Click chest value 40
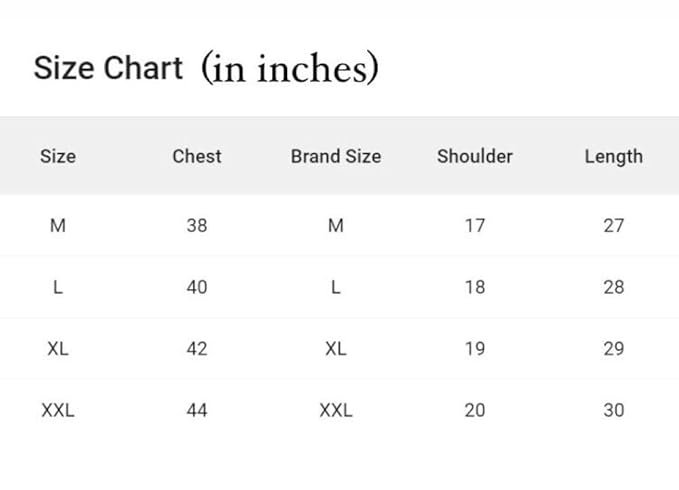This screenshot has height=490, width=679. 197,287
